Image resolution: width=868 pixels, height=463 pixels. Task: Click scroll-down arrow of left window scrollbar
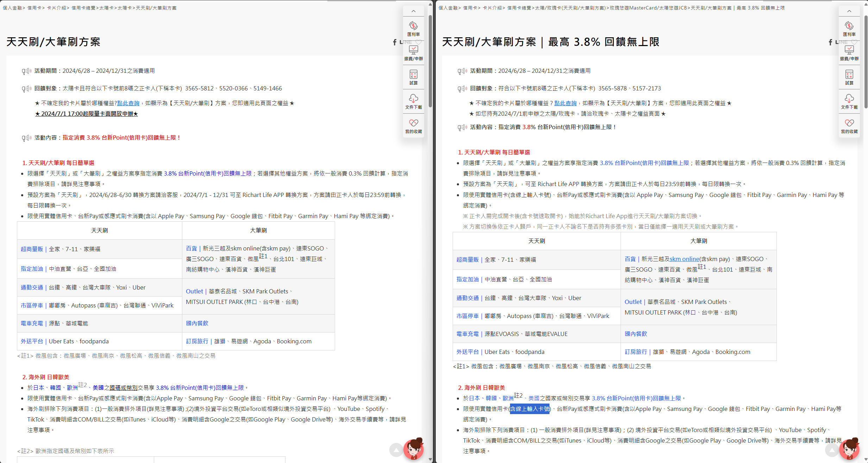point(430,459)
